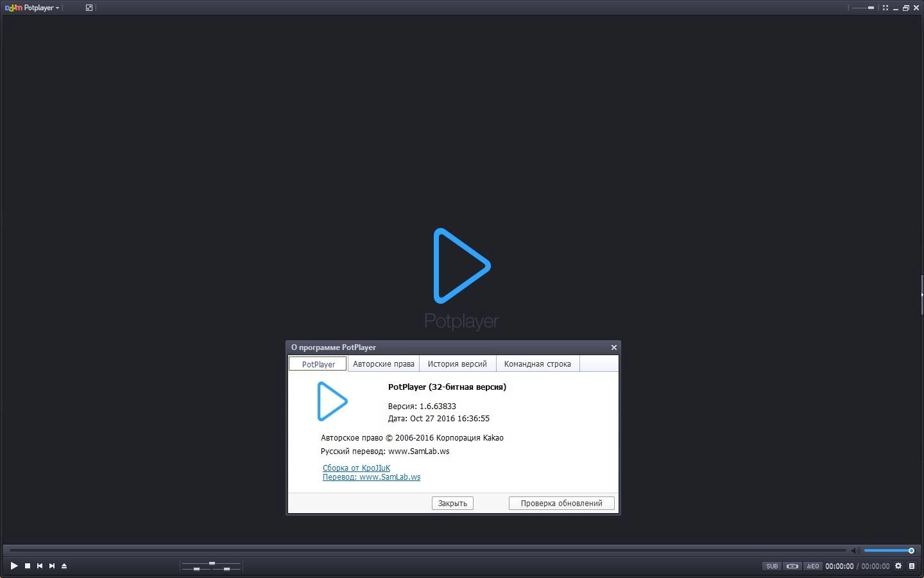Viewport: 924px width, 578px height.
Task: Click the PotPlayer (32-битная версия) heading
Action: coord(447,387)
